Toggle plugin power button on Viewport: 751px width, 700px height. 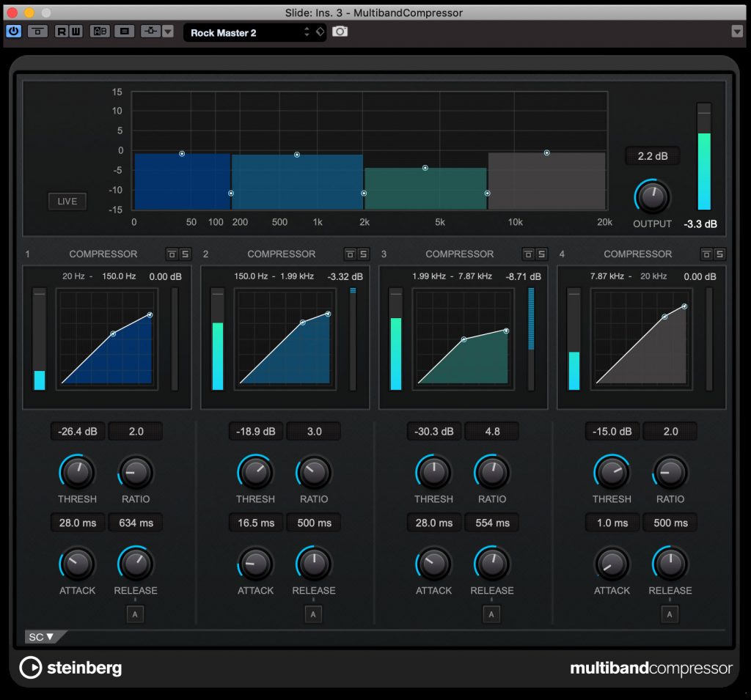pyautogui.click(x=13, y=32)
